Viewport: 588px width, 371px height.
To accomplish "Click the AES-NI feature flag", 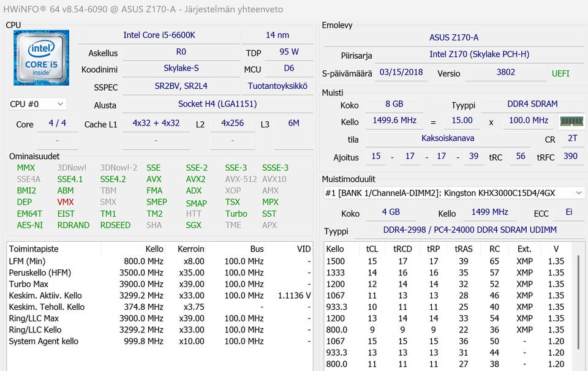I will coord(30,225).
